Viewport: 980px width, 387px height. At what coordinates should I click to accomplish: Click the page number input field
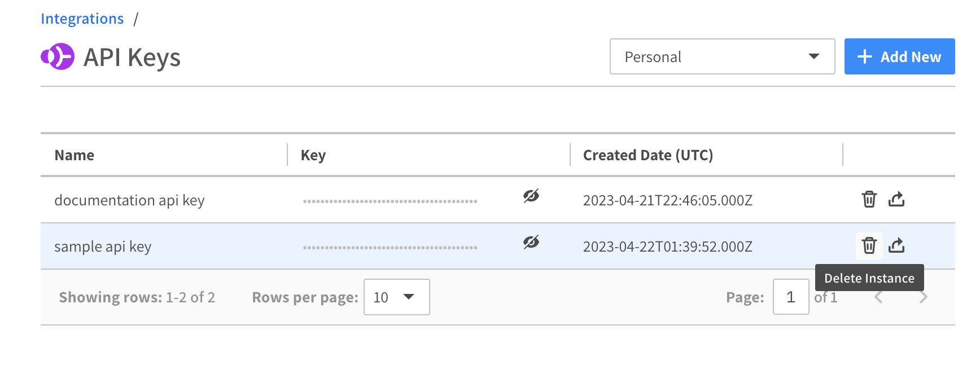790,297
